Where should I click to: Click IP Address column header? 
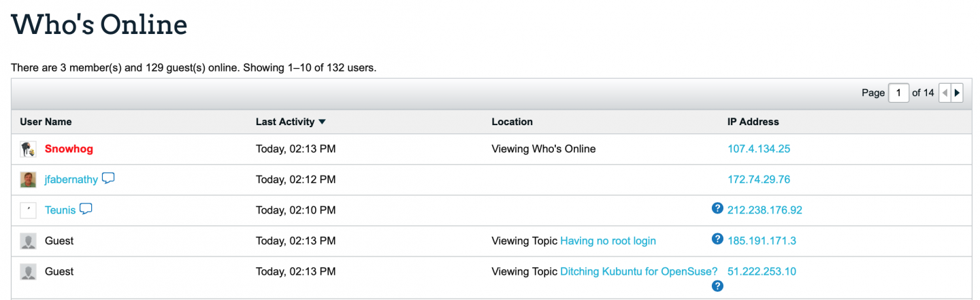tap(753, 122)
